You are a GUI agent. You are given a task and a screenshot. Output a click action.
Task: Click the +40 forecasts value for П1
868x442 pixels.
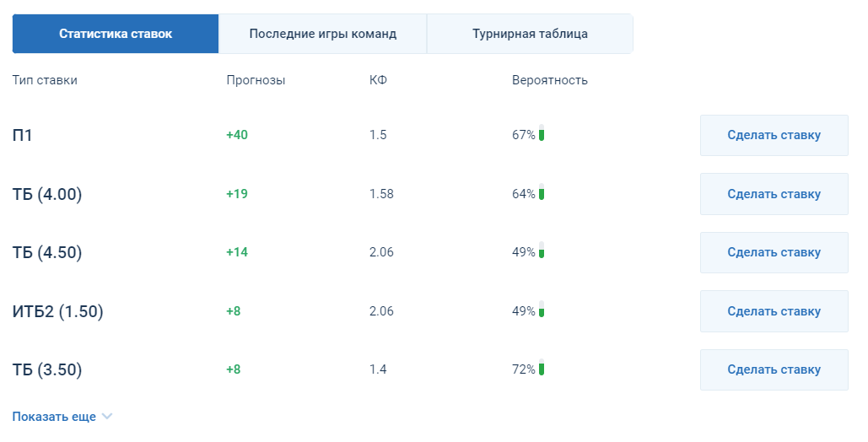pos(237,135)
